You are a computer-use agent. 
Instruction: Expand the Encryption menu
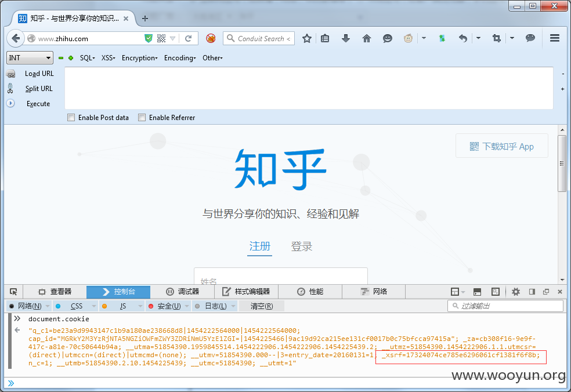click(139, 58)
